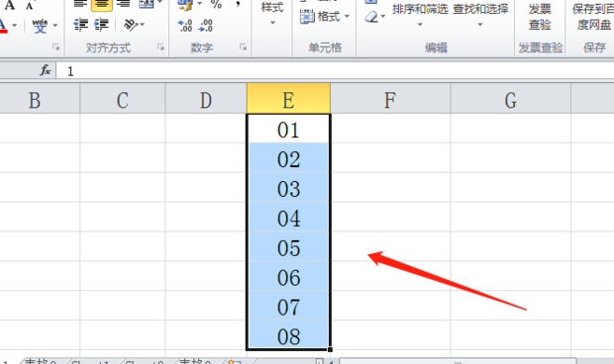Click the decrease decimal icon
The image size is (614, 364).
[206, 26]
